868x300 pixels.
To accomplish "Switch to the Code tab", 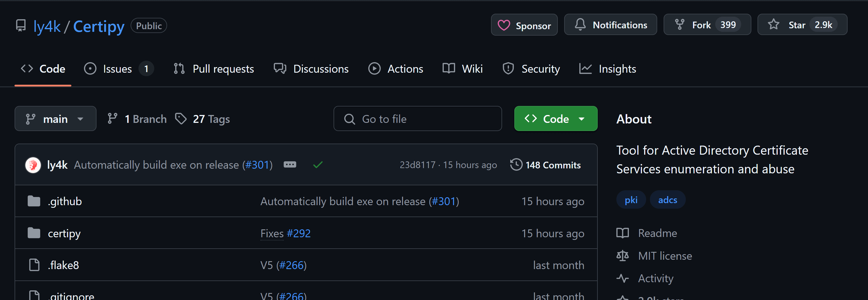I will [x=43, y=69].
